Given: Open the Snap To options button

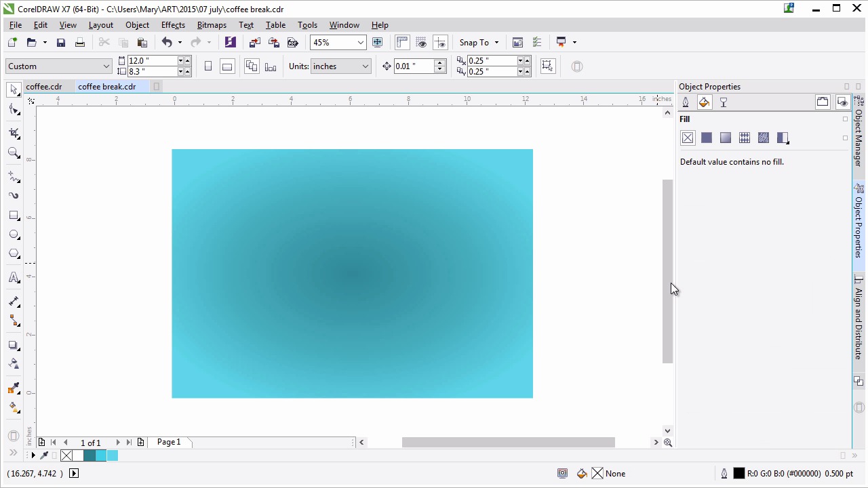Looking at the screenshot, I should 479,43.
